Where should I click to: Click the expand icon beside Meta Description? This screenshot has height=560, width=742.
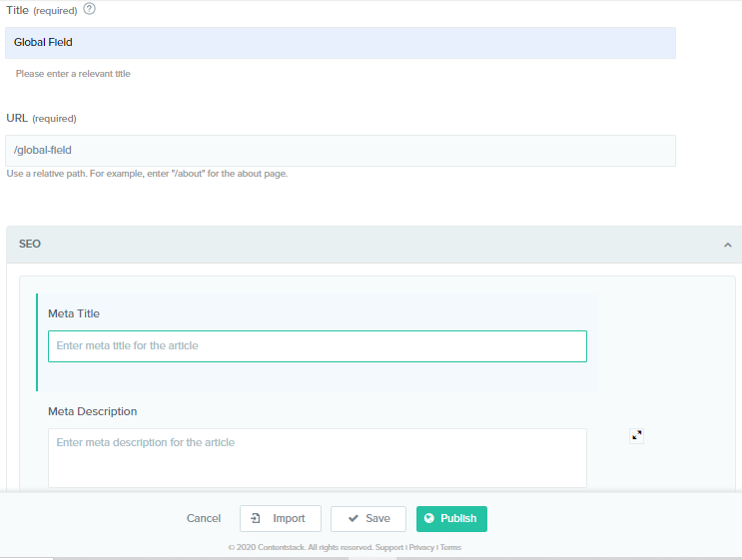pos(636,435)
